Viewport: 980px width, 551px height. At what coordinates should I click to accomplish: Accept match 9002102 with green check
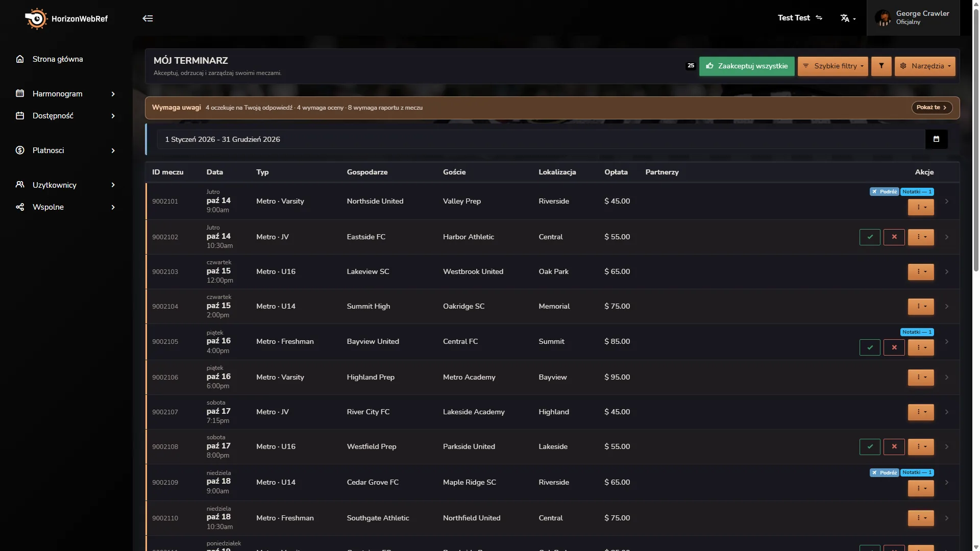click(x=870, y=237)
